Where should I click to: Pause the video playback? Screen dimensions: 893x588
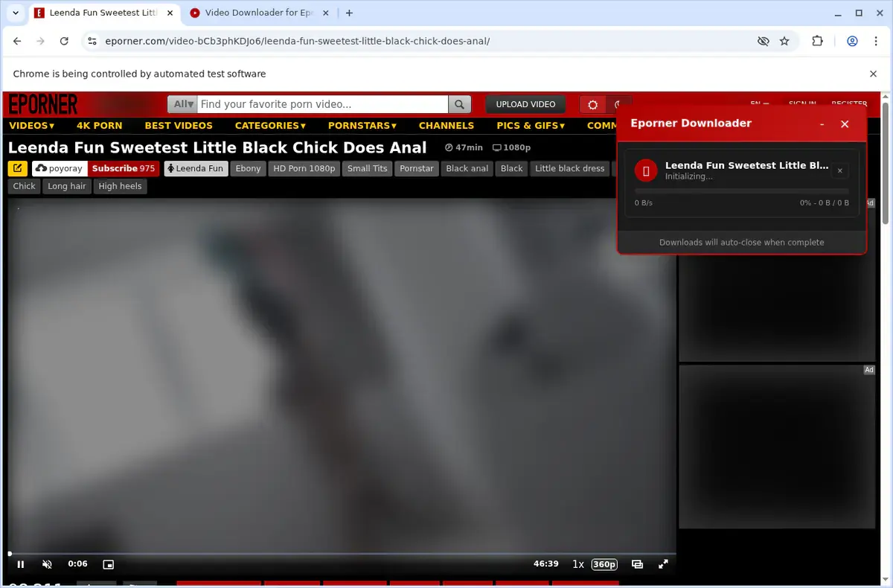tap(21, 564)
